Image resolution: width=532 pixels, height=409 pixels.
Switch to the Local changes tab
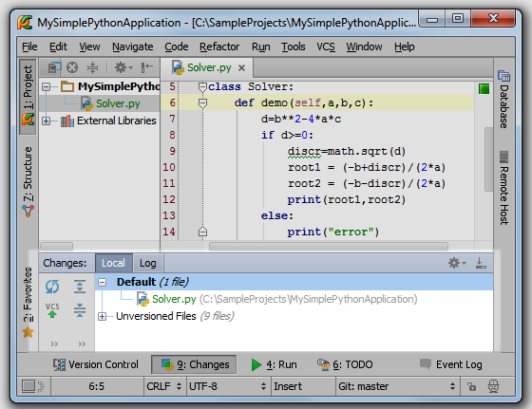[x=114, y=263]
